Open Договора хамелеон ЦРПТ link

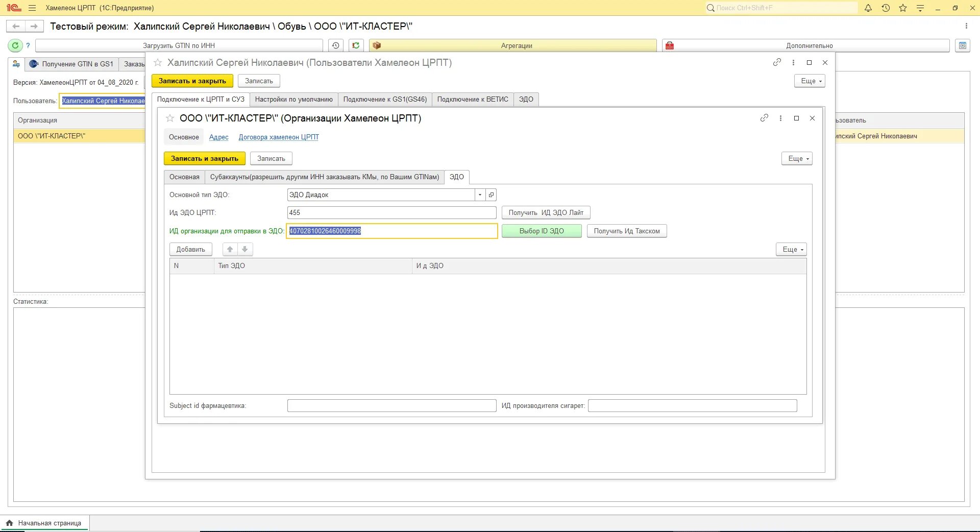coord(279,137)
